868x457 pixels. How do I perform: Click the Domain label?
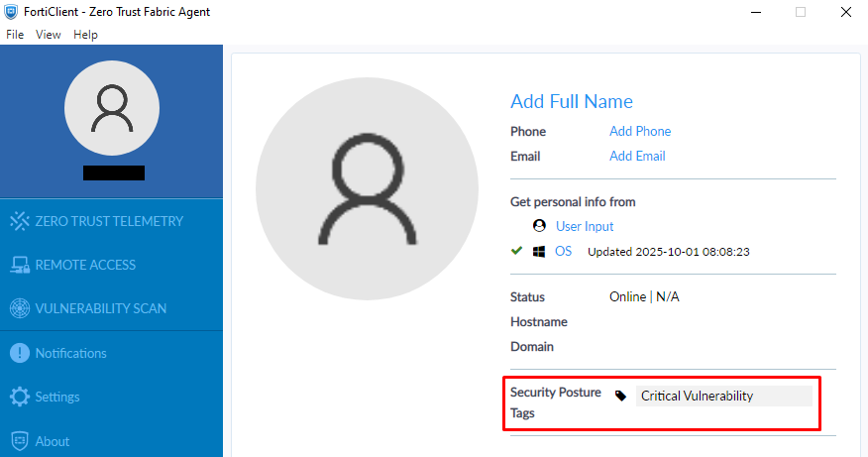pyautogui.click(x=532, y=347)
